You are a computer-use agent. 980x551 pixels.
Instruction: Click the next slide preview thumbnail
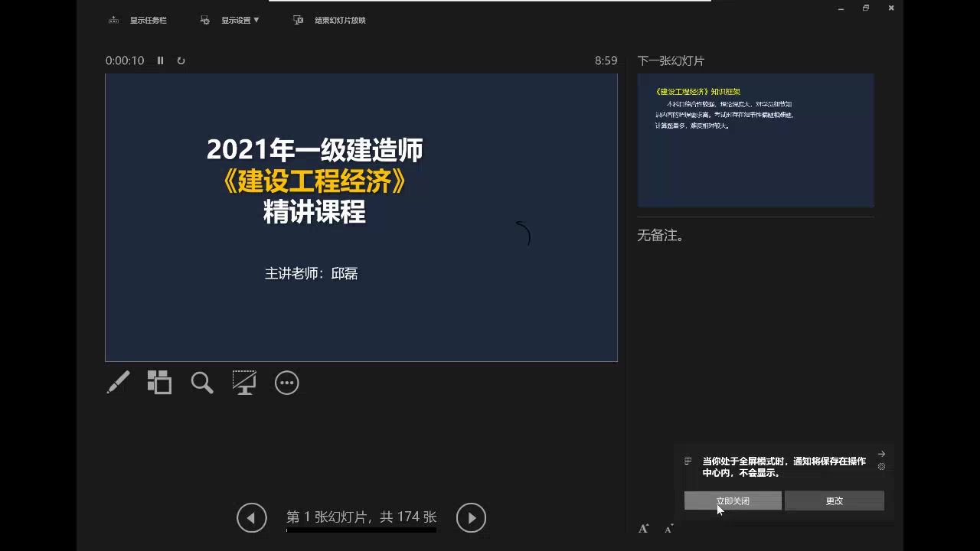(x=756, y=140)
